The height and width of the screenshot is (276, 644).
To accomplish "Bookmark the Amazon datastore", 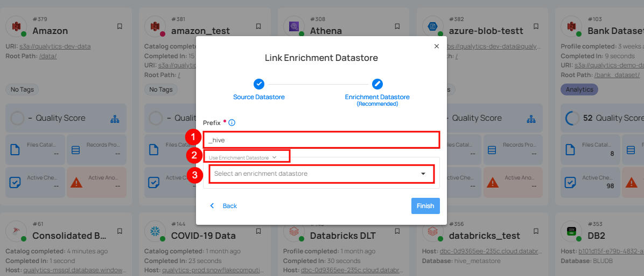I will (x=120, y=26).
